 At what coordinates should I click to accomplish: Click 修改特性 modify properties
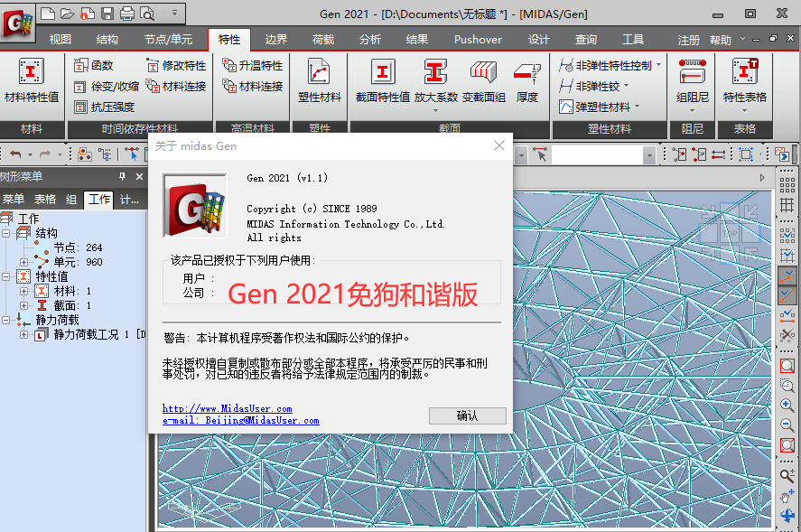pos(176,65)
